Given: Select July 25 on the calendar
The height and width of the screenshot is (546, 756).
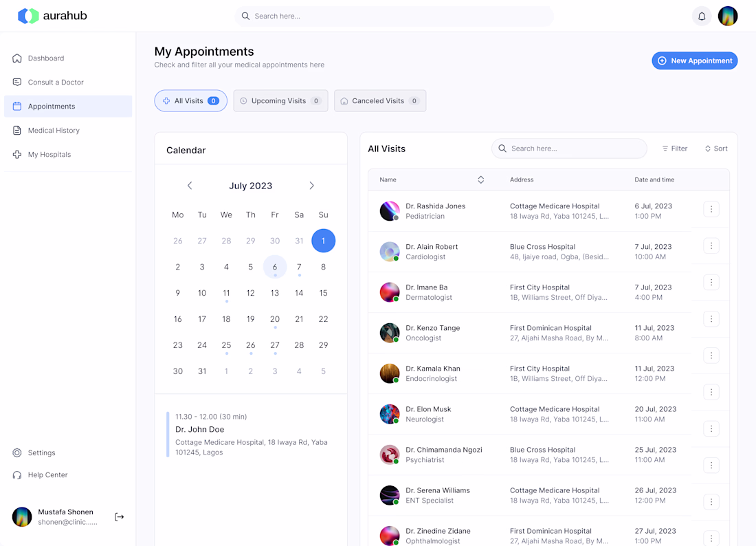Looking at the screenshot, I should coord(227,345).
